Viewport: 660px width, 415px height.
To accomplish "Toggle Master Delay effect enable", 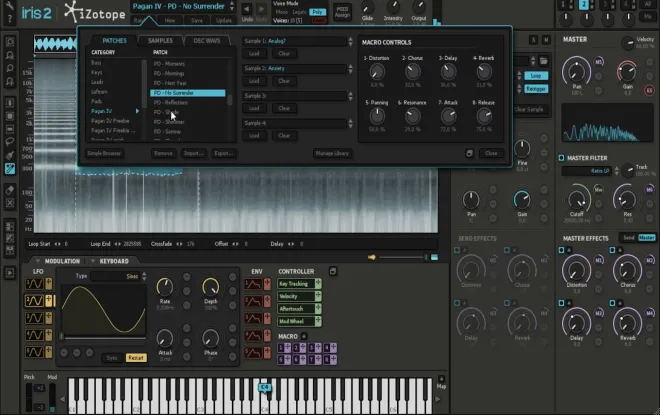I will tap(561, 303).
